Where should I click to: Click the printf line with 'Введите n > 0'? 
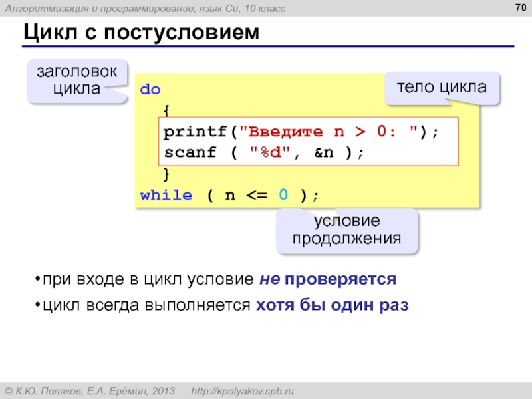coord(301,132)
